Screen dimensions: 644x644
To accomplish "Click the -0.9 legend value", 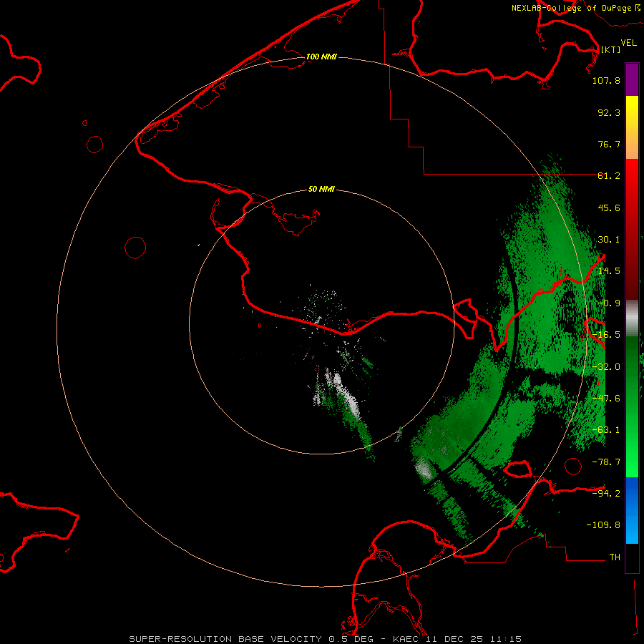I will click(609, 303).
